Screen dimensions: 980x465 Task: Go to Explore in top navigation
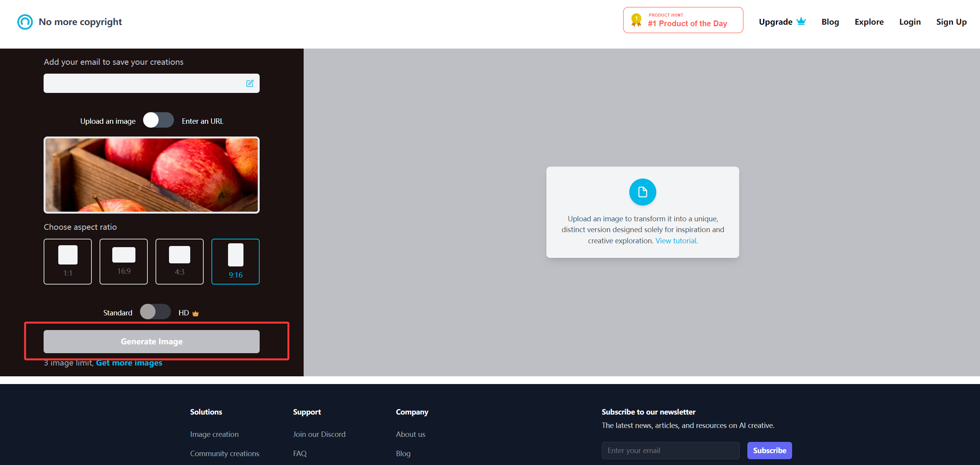pos(869,22)
